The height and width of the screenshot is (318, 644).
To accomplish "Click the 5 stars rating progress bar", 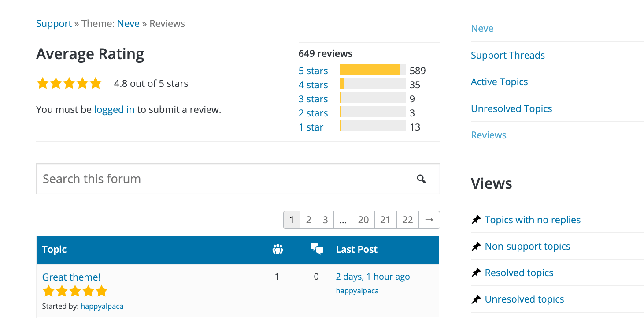I will 372,69.
